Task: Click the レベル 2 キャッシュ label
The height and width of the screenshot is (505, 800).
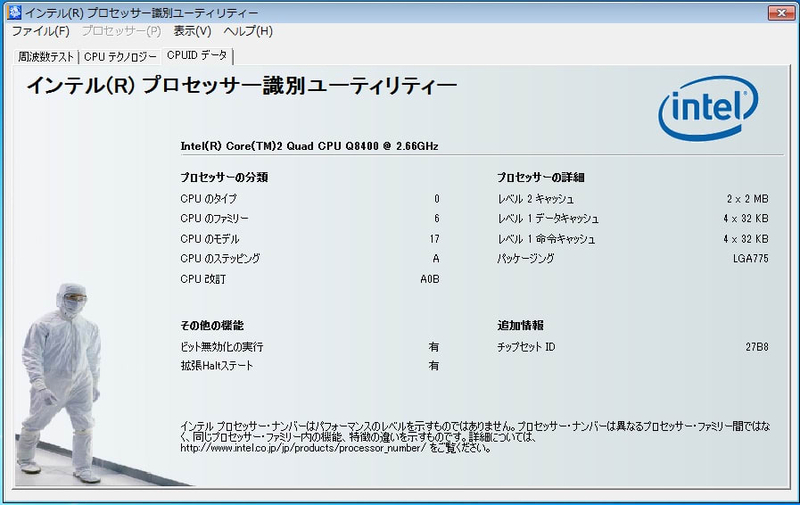Action: click(536, 198)
